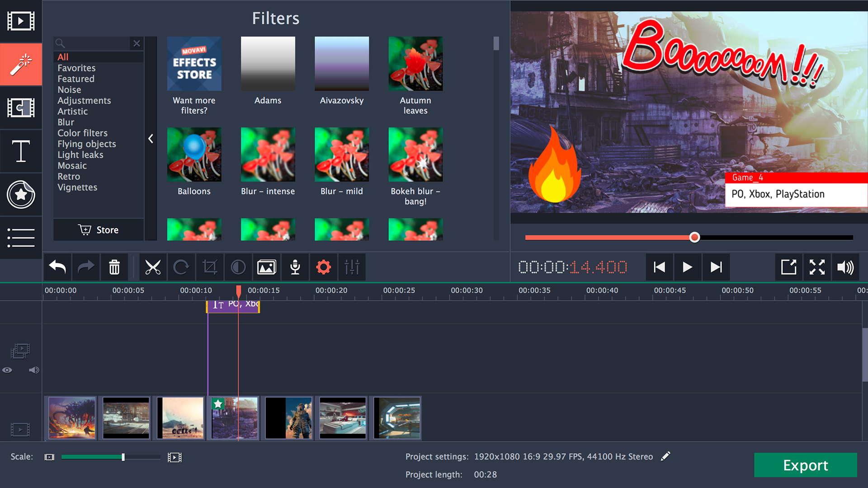Viewport: 868px width, 488px height.
Task: Mute the preview player volume
Action: 845,267
